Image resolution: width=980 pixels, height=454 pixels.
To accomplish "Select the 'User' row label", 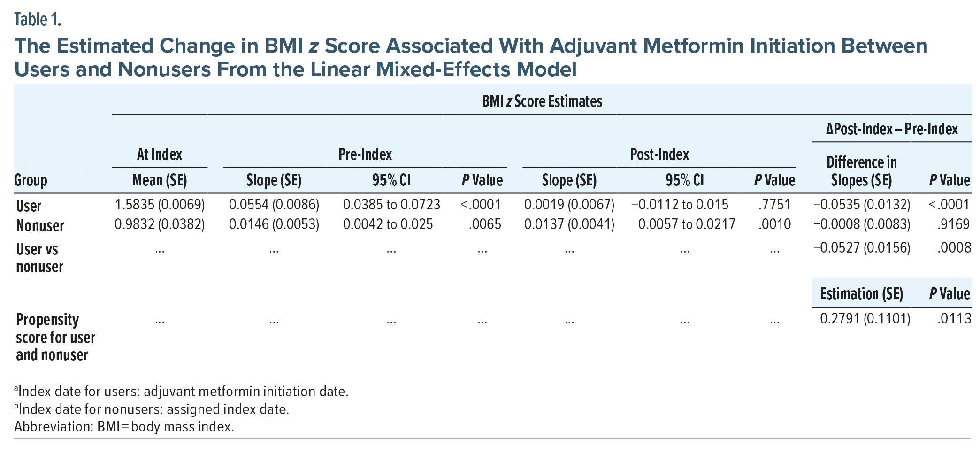I will pos(29,206).
